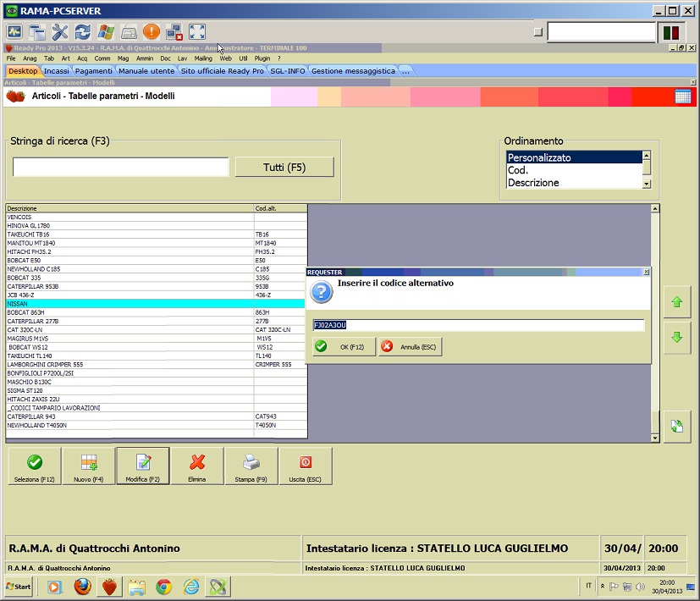Select the NISSAN row
This screenshot has height=601, width=700.
[156, 304]
